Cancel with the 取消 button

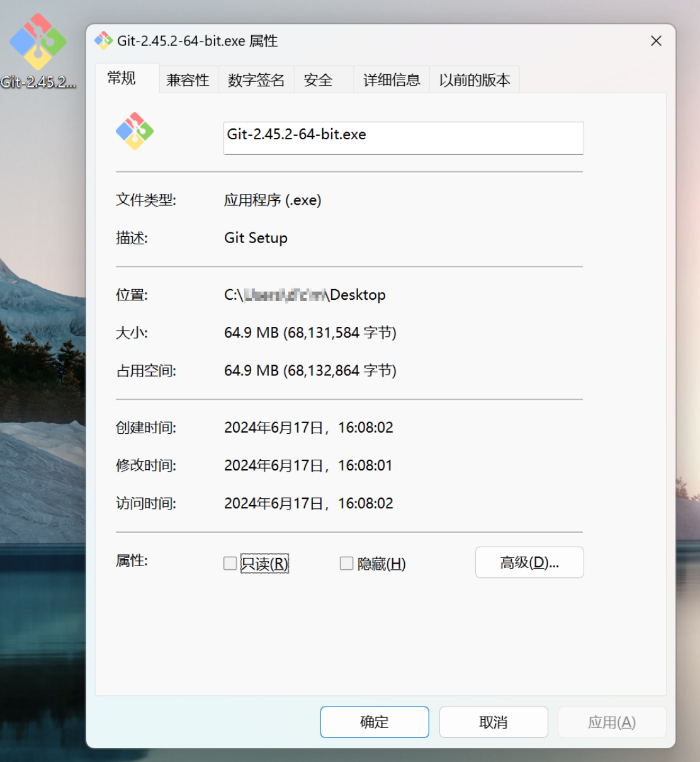click(x=494, y=722)
